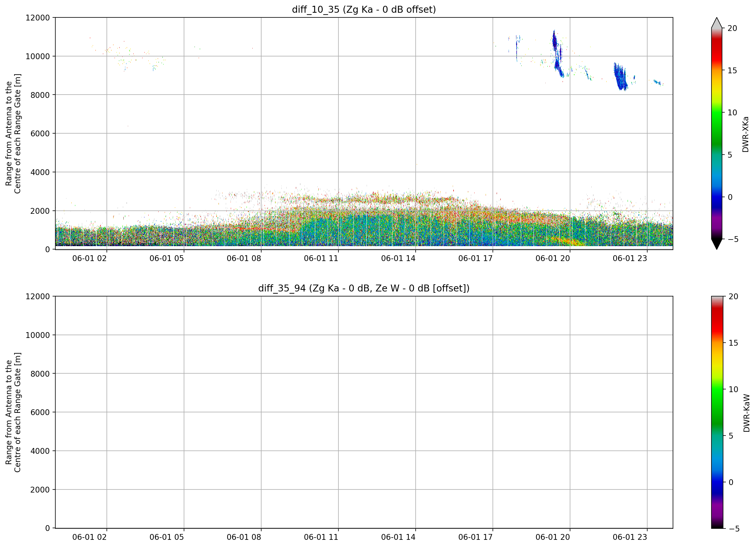This screenshot has width=756, height=547.
Task: Click the '12000' y-axis tick of the top plot
Action: (x=37, y=18)
